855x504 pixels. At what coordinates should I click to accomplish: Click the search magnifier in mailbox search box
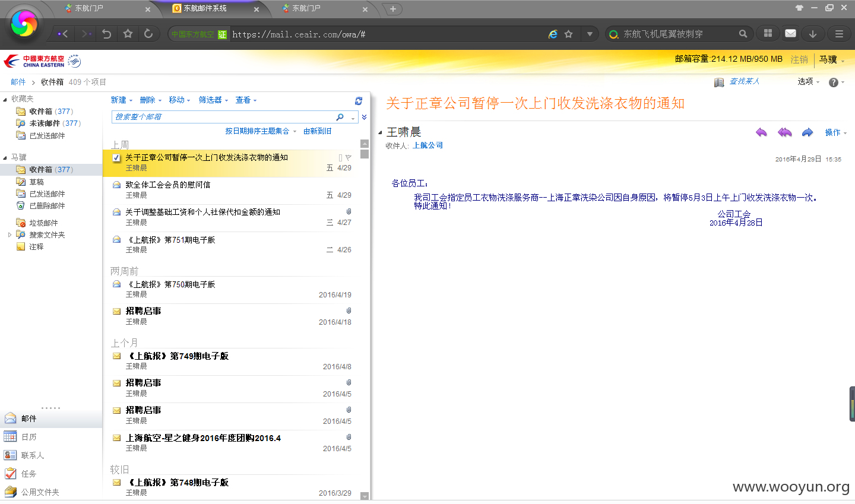pos(340,117)
